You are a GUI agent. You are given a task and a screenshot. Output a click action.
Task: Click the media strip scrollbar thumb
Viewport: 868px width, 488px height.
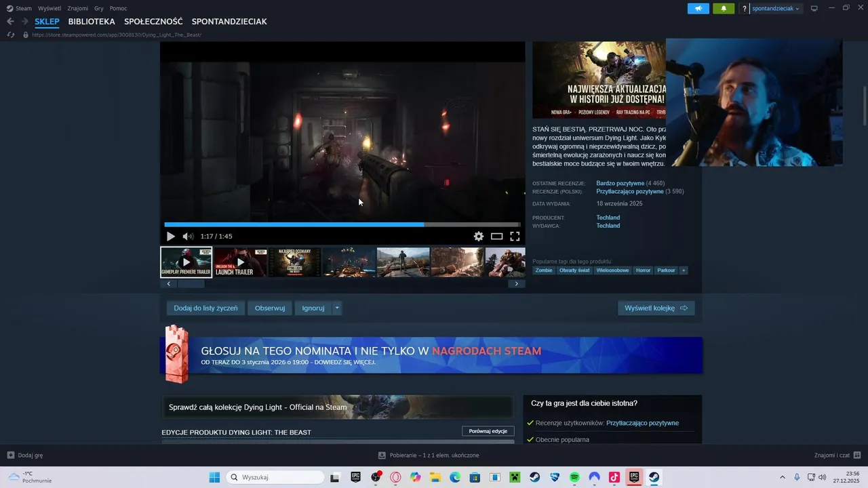pos(191,284)
